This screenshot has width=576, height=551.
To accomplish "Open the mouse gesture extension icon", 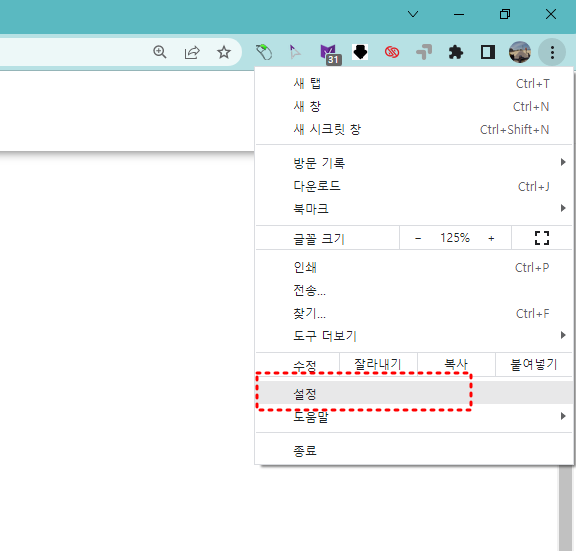I will 264,52.
